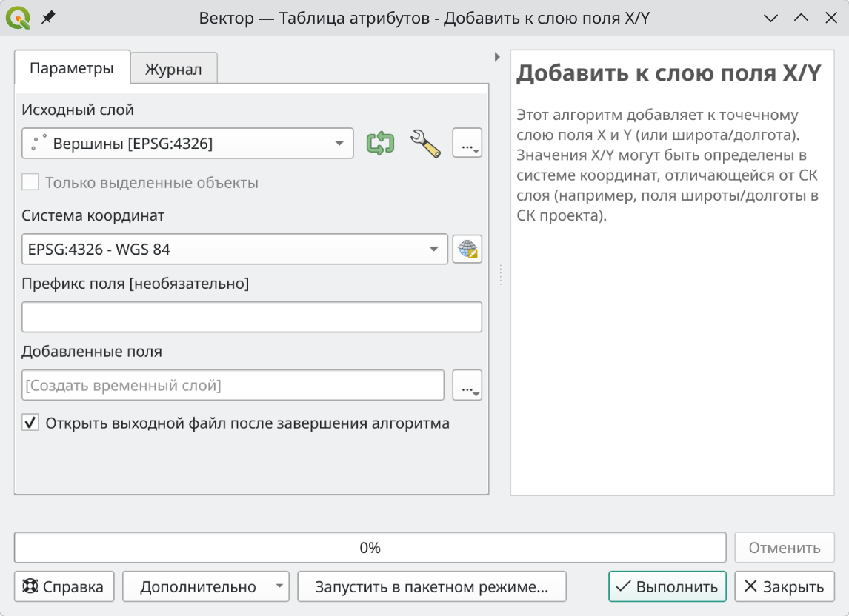Click the output browse button for added fields

click(x=467, y=386)
